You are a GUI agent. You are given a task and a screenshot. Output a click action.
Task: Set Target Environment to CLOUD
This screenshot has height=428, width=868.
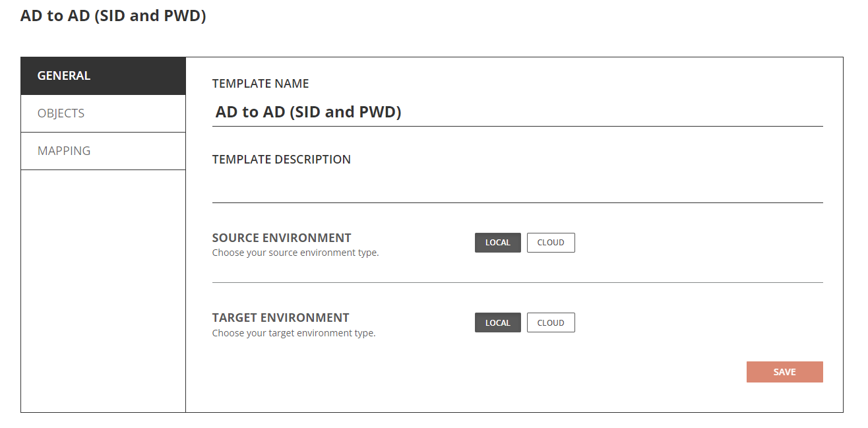click(x=551, y=322)
